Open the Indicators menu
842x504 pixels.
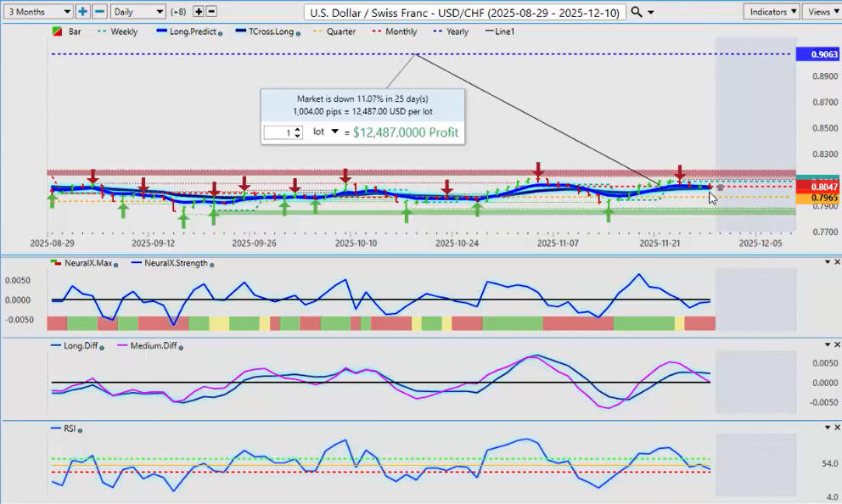click(771, 12)
